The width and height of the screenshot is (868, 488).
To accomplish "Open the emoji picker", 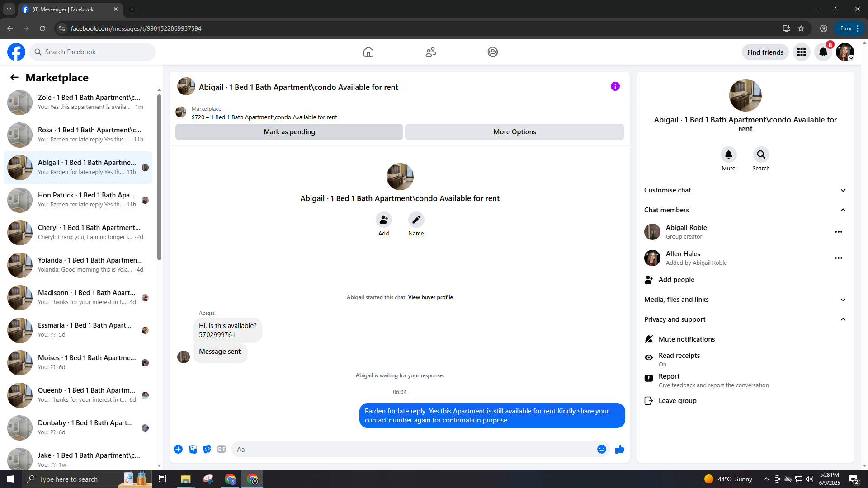I will 602,449.
